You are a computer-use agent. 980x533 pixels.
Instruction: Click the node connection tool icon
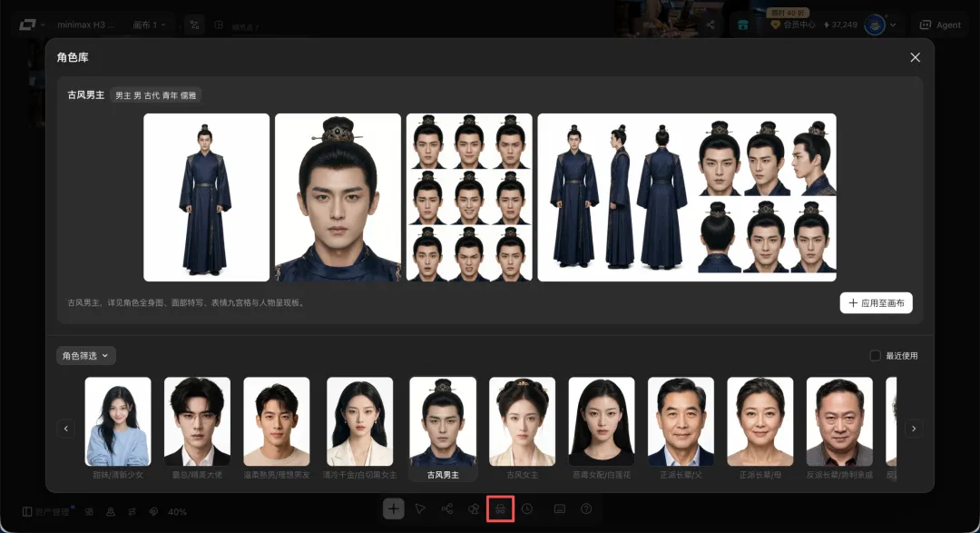tap(446, 508)
